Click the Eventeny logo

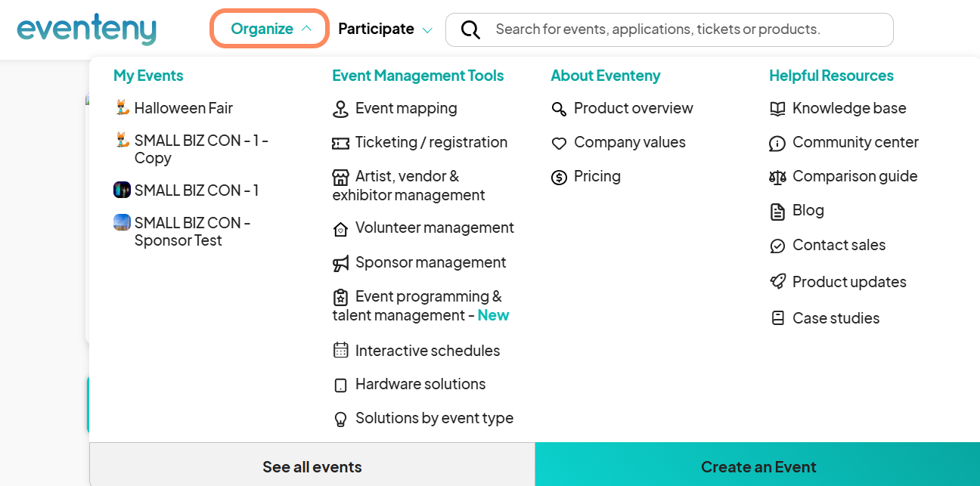pos(86,29)
